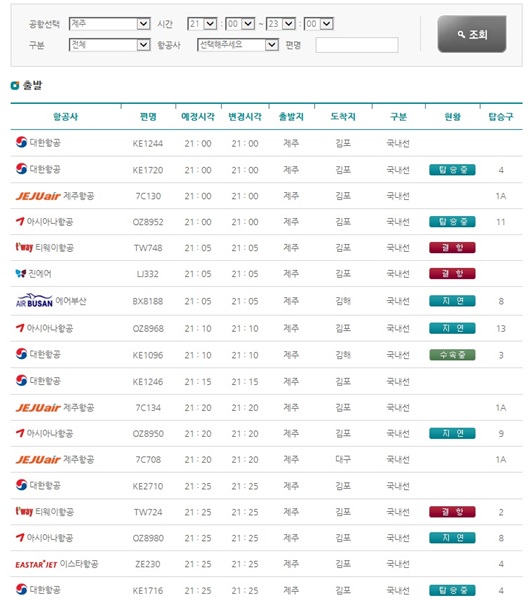Click the Korean Air logo on KE1244 row
This screenshot has height=600, width=528.
click(21, 142)
